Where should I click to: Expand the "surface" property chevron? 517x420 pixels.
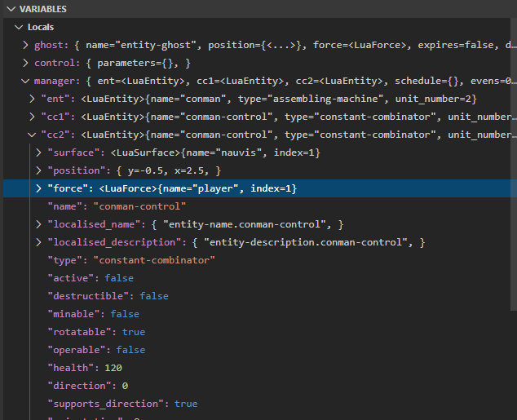40,153
